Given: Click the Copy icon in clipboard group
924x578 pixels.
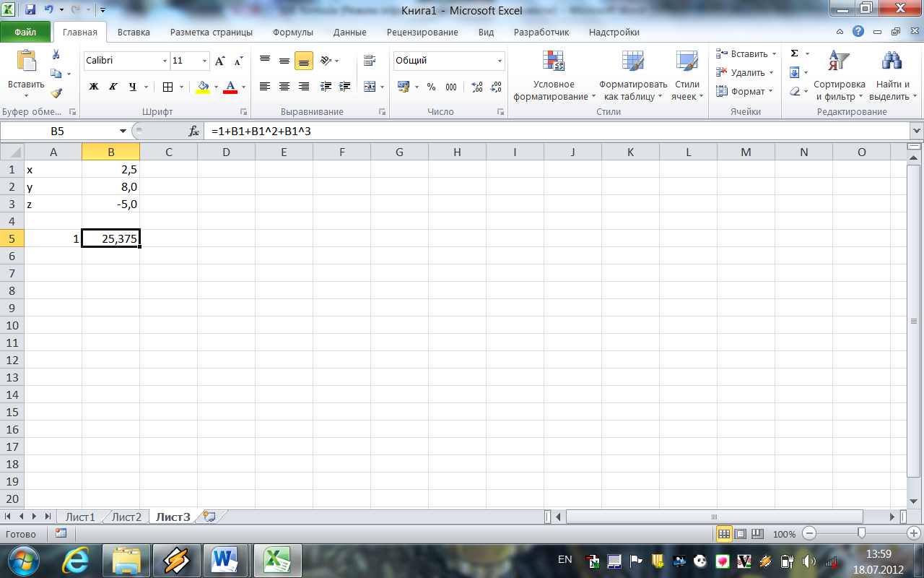Looking at the screenshot, I should [56, 74].
